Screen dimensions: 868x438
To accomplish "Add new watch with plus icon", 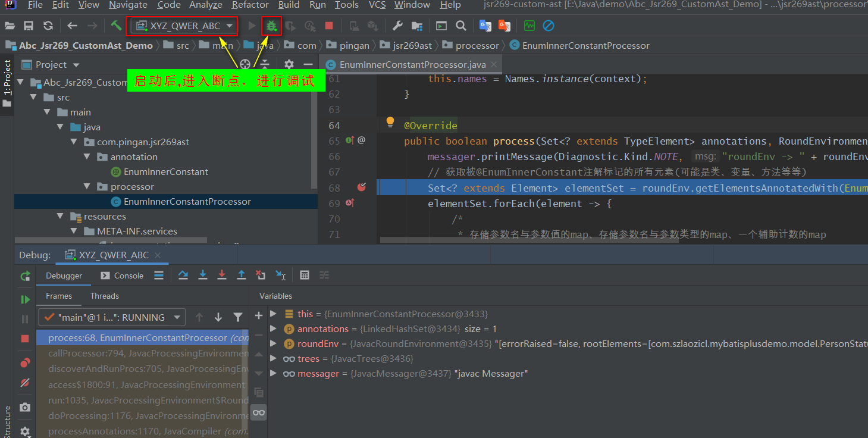I will tap(259, 315).
